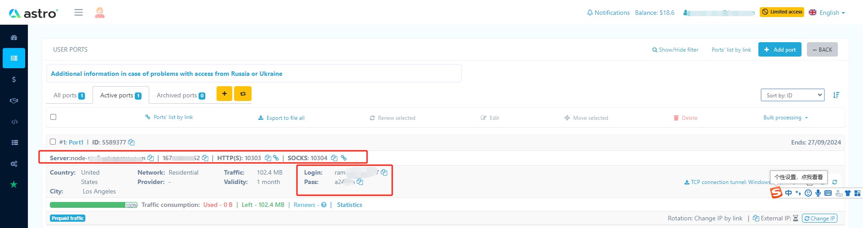Copy the Pass value
The image size is (868, 228).
click(x=360, y=182)
